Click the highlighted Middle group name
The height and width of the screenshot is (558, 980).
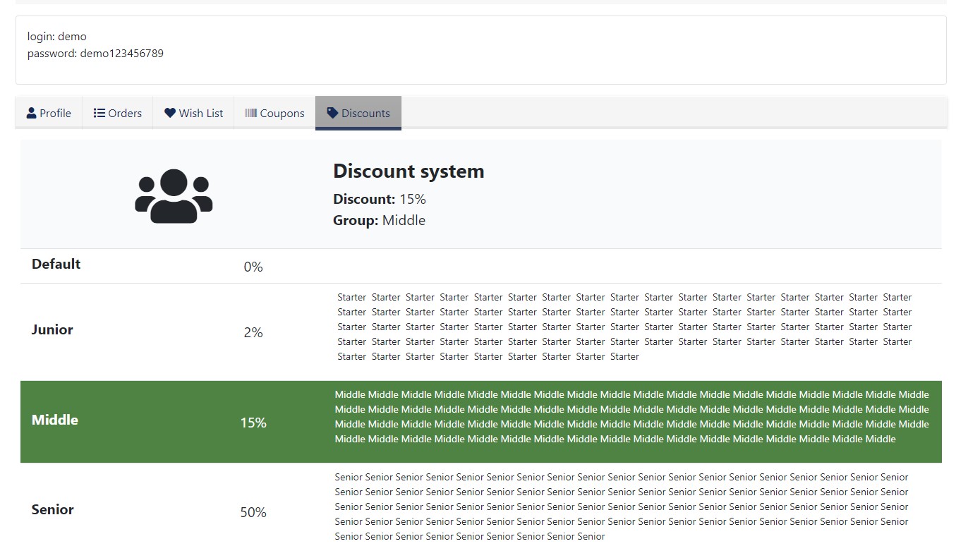coord(55,420)
